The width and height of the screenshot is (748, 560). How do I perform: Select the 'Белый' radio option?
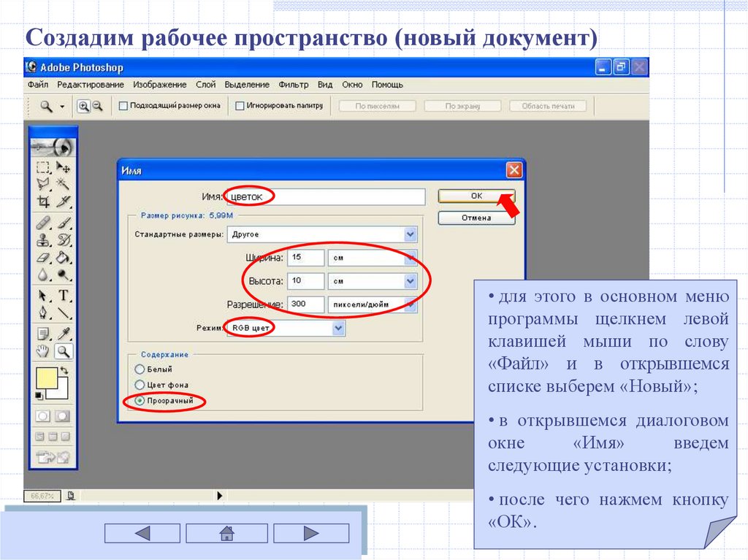(x=140, y=369)
